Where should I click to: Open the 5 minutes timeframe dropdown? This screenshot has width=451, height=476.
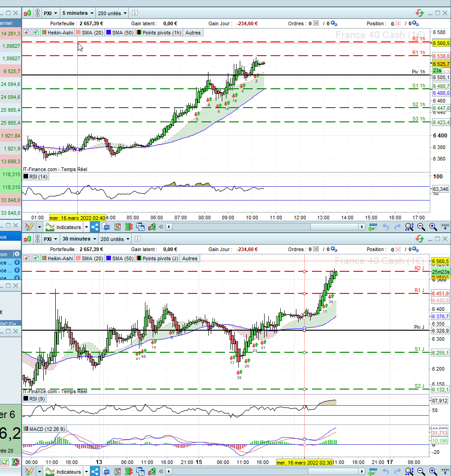78,13
